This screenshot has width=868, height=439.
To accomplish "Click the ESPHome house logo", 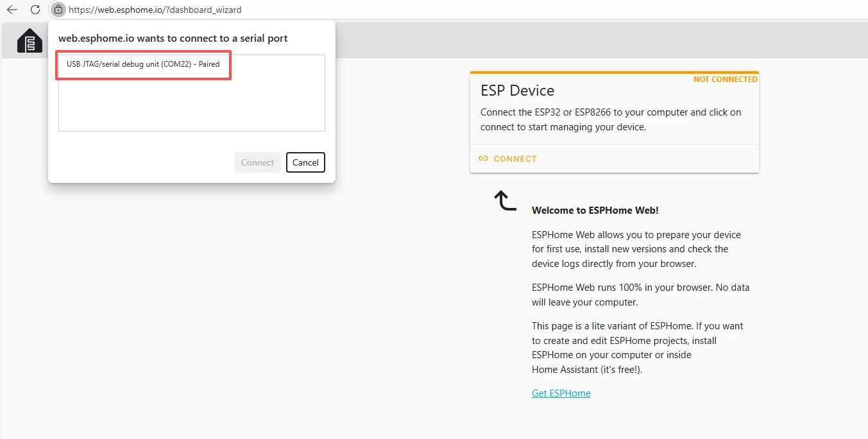I will tap(30, 41).
